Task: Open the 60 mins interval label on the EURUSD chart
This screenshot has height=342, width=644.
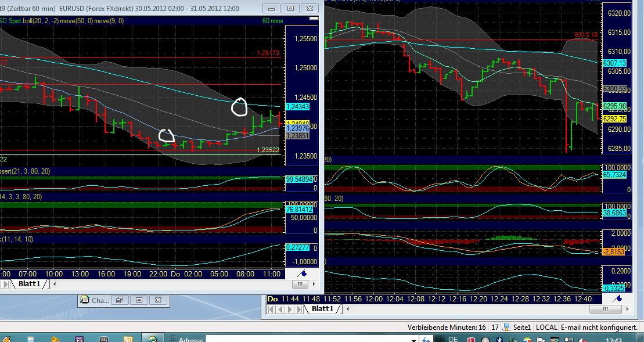Action: 274,20
